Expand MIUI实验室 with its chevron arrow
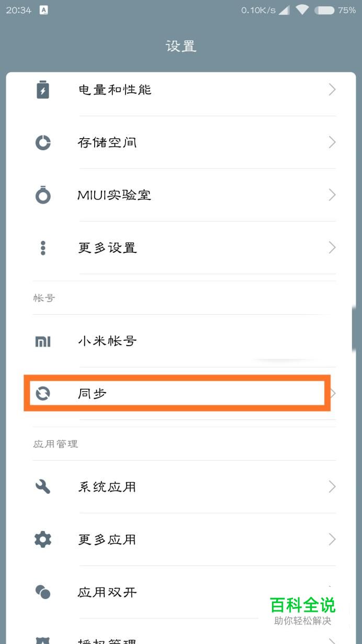The width and height of the screenshot is (362, 644). click(x=332, y=195)
